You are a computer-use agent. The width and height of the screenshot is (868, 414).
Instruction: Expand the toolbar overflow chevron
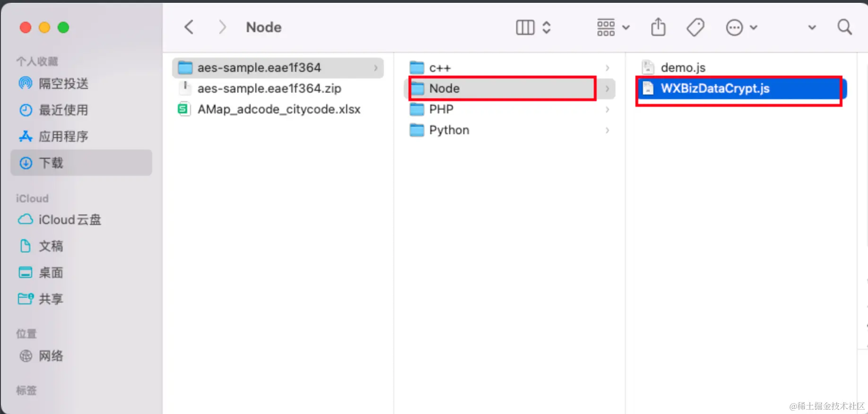coord(812,27)
